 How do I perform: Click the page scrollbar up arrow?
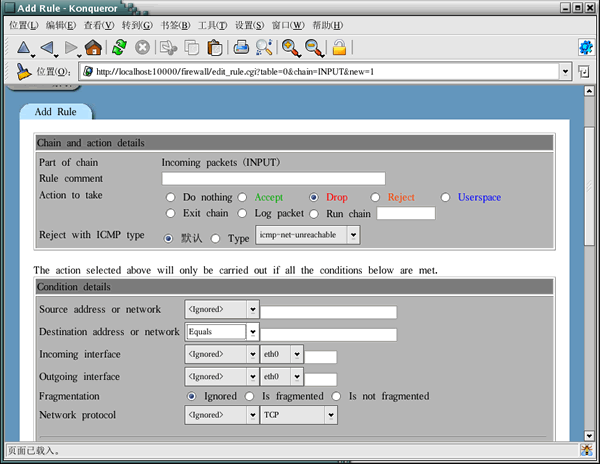(589, 91)
